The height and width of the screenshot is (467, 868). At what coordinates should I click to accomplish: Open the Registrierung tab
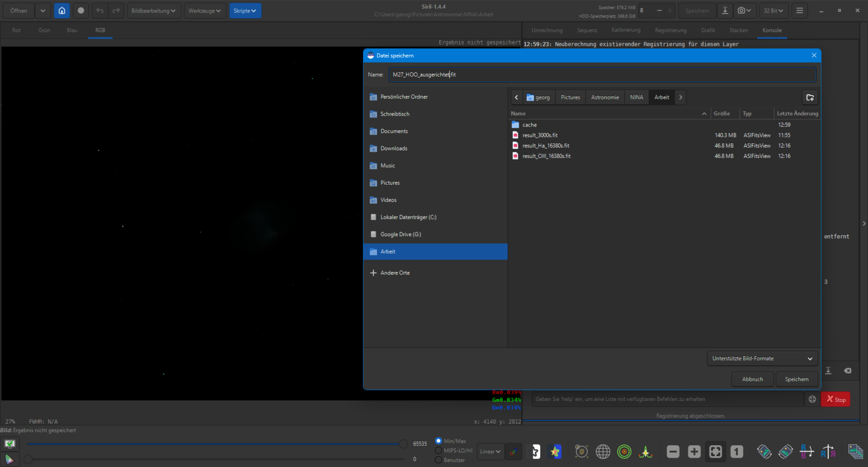pos(671,30)
